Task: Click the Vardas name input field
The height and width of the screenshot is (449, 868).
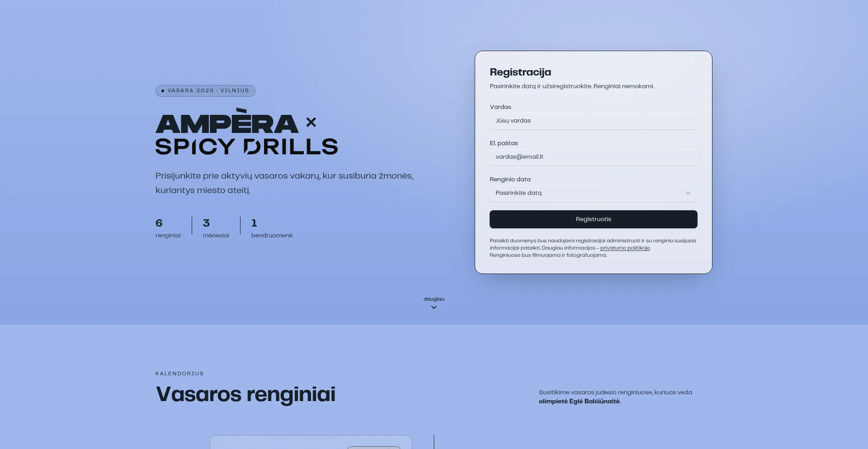Action: (x=593, y=121)
